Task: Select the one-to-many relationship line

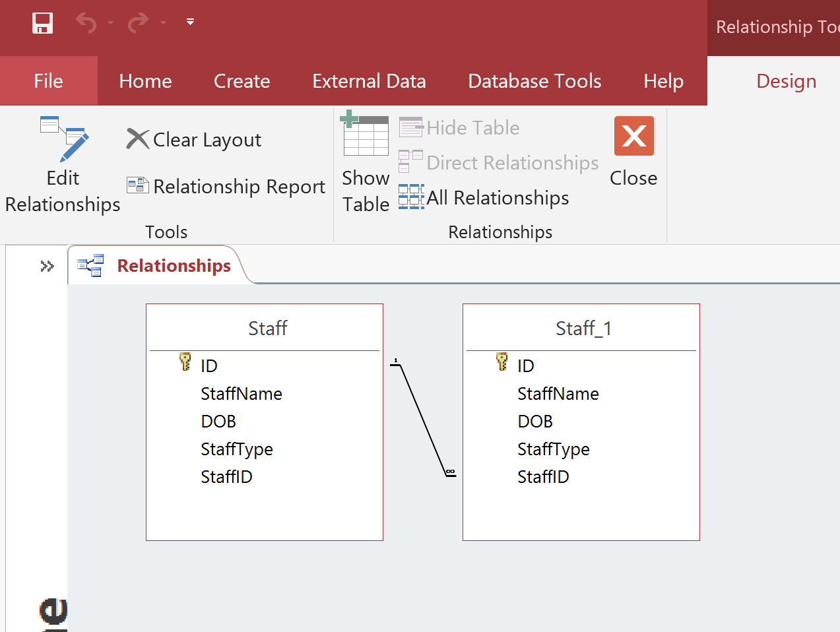Action: click(x=423, y=420)
